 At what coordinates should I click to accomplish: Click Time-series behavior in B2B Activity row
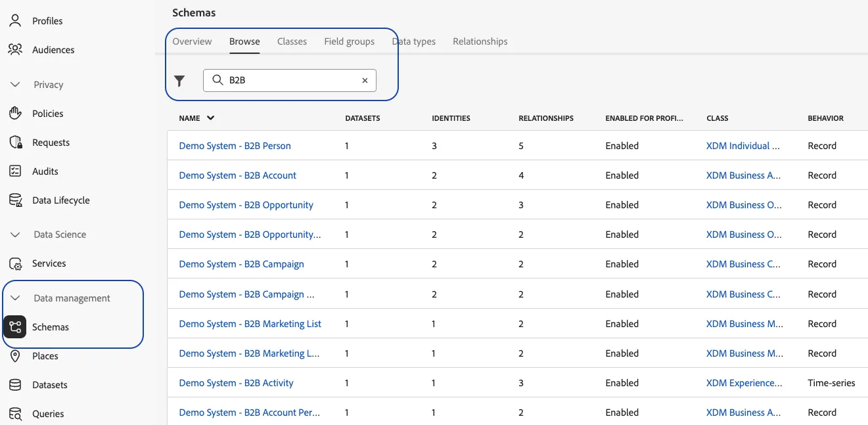click(831, 383)
